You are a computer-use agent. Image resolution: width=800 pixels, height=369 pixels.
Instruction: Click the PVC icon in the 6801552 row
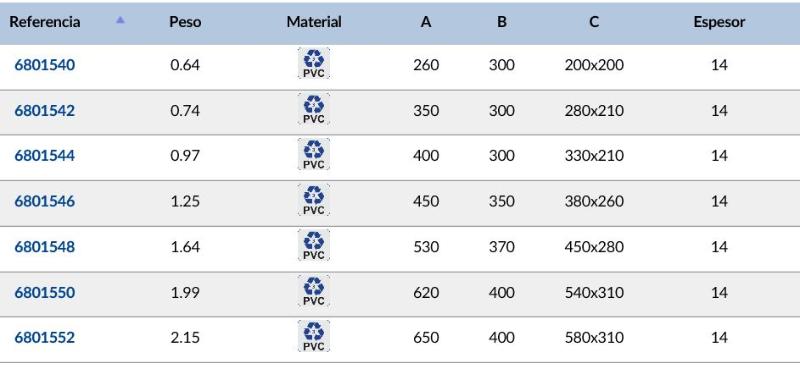point(314,336)
